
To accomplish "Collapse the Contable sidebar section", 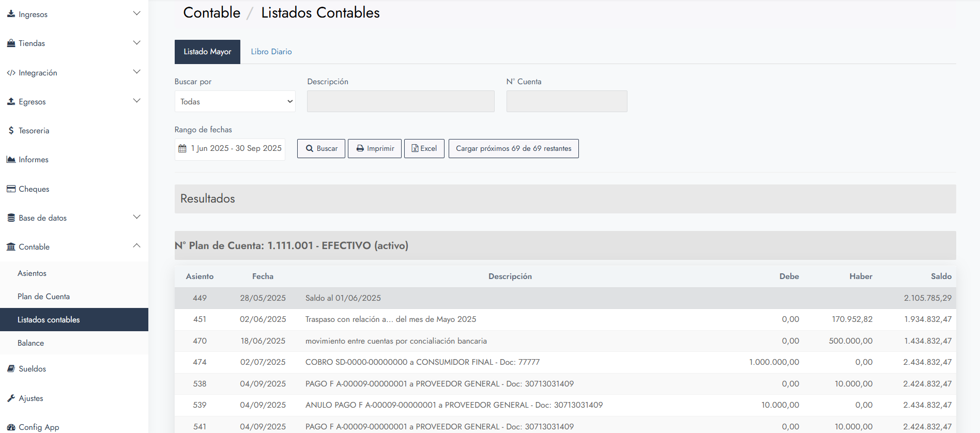I will click(136, 246).
